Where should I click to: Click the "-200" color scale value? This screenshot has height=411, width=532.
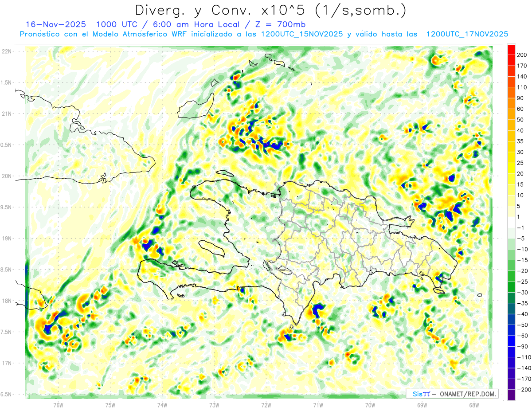(x=524, y=389)
